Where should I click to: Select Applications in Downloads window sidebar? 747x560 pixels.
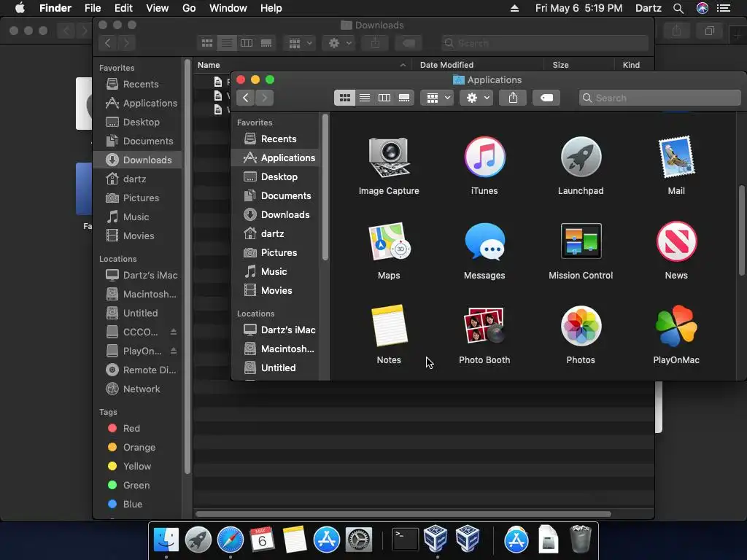(138, 103)
